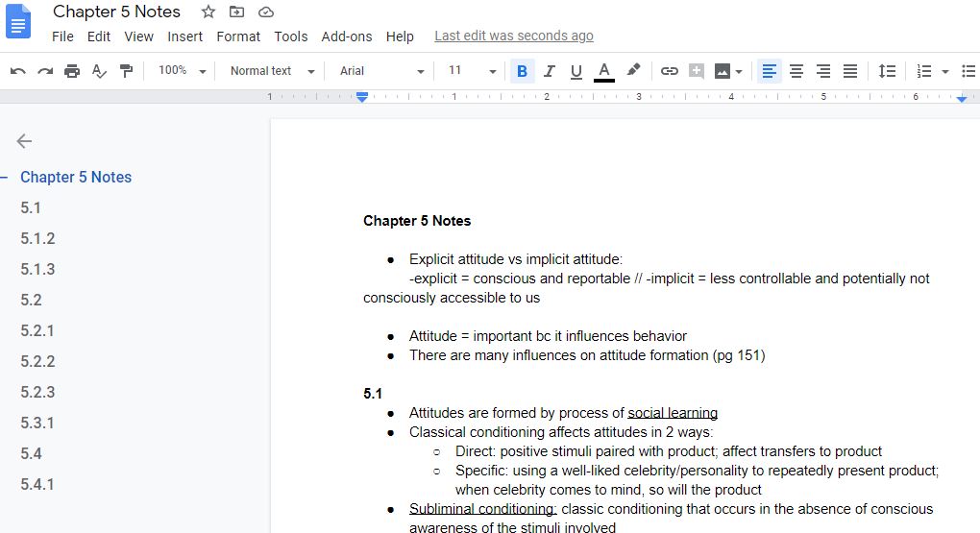Rename the Chapter 5 Notes title field
The height and width of the screenshot is (533, 980).
pyautogui.click(x=116, y=12)
